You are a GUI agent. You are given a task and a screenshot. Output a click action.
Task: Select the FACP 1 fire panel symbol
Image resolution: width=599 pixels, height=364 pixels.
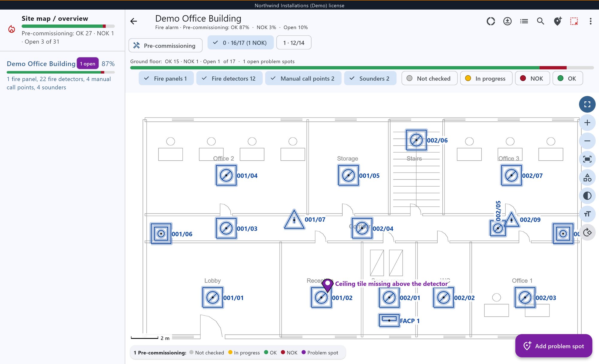(x=389, y=320)
